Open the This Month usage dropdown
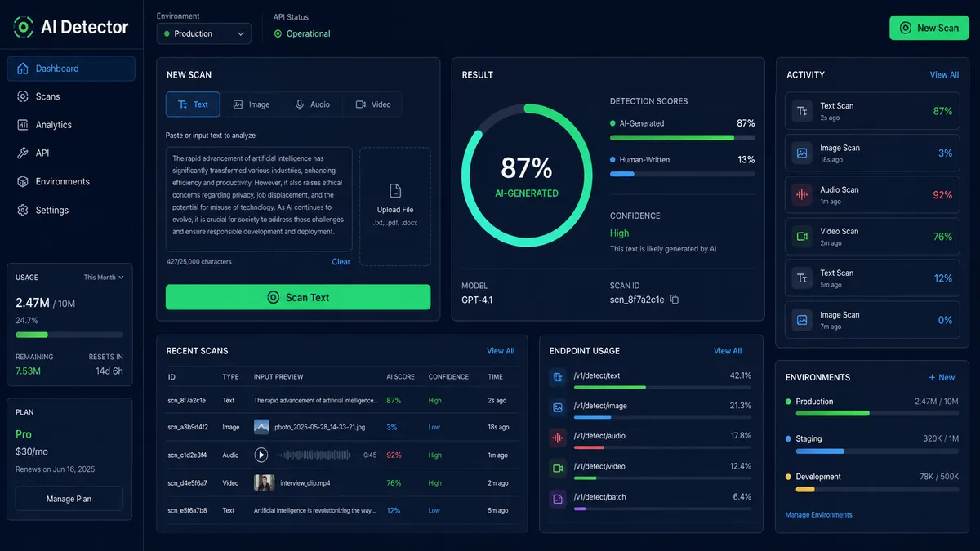 (104, 278)
